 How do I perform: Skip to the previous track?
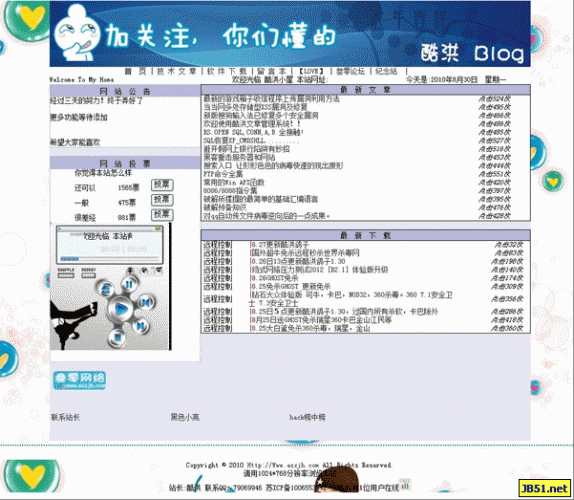pos(146,302)
